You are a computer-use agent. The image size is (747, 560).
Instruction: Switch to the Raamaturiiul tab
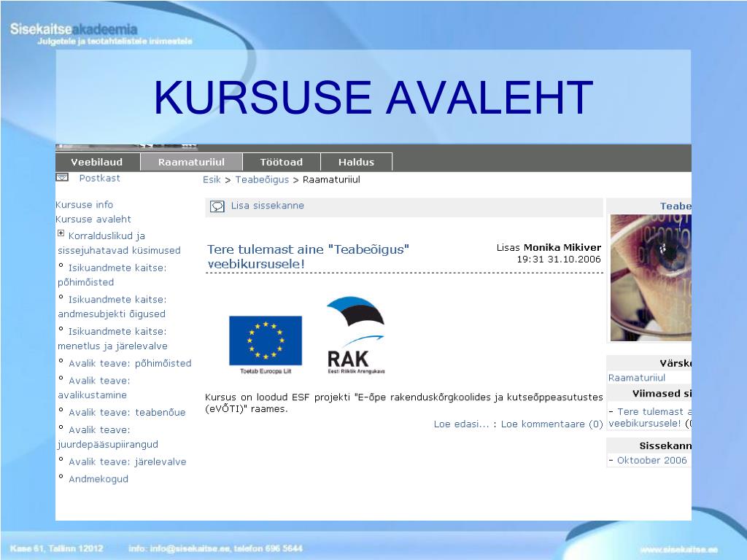coord(191,162)
